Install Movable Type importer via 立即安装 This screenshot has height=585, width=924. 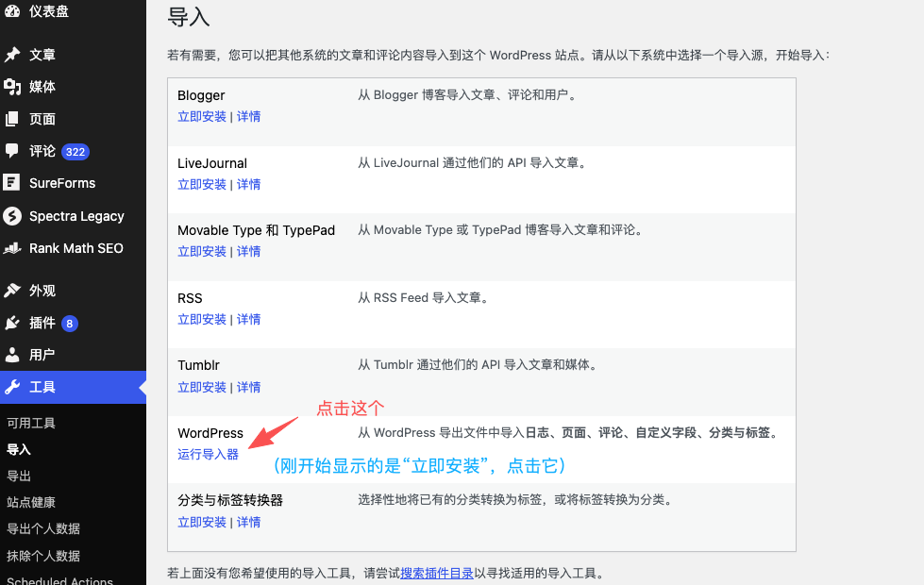(x=202, y=252)
